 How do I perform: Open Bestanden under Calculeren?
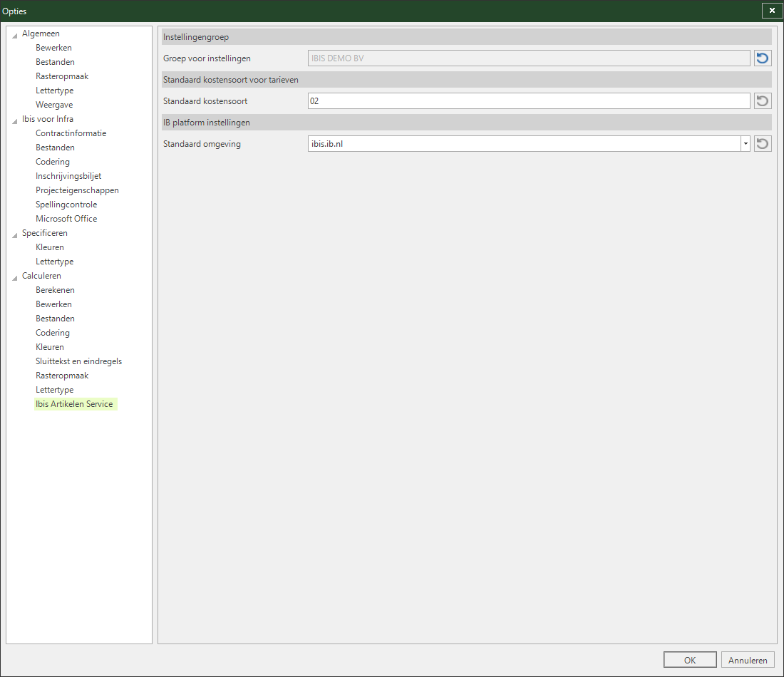[x=55, y=319]
